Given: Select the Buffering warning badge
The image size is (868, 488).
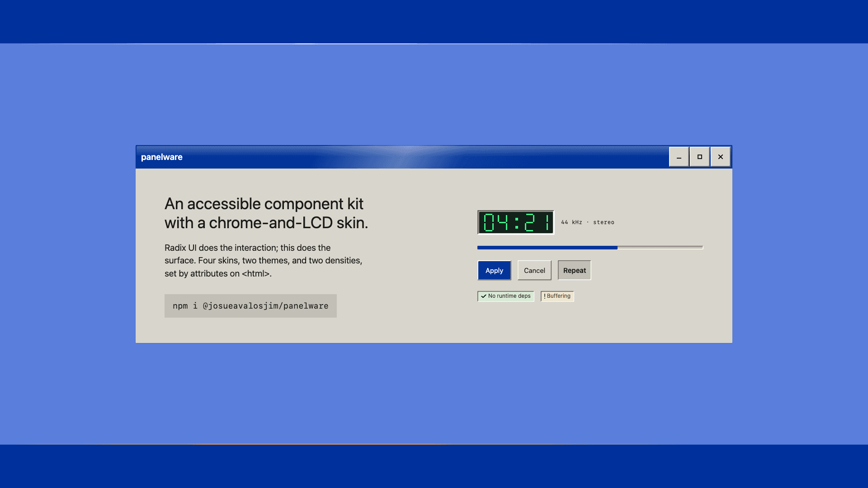Looking at the screenshot, I should click(x=557, y=296).
